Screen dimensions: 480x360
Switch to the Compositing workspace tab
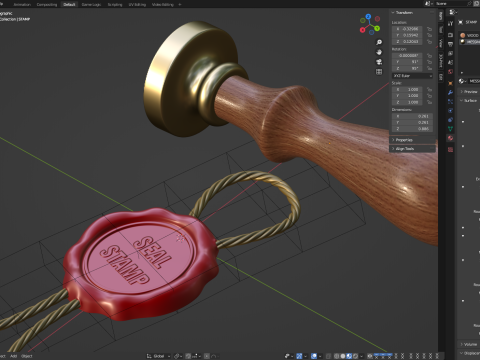tap(47, 5)
